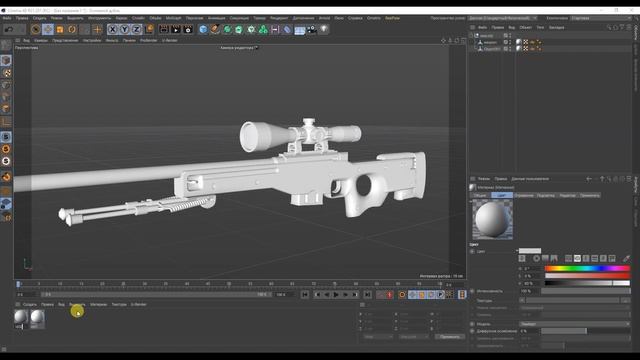
Task: Click the Light bulb object icon
Action: tap(324, 29)
